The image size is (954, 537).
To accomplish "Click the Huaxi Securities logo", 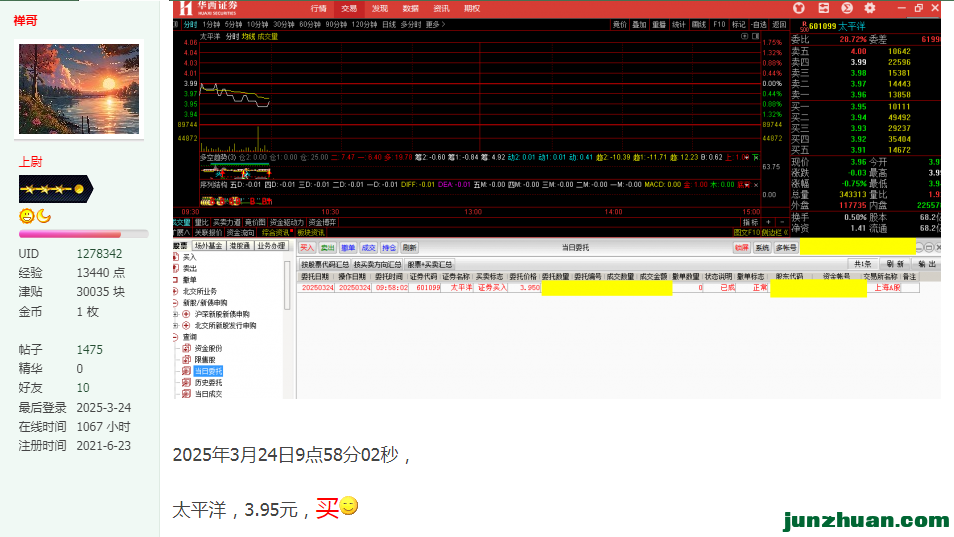I will click(x=209, y=8).
